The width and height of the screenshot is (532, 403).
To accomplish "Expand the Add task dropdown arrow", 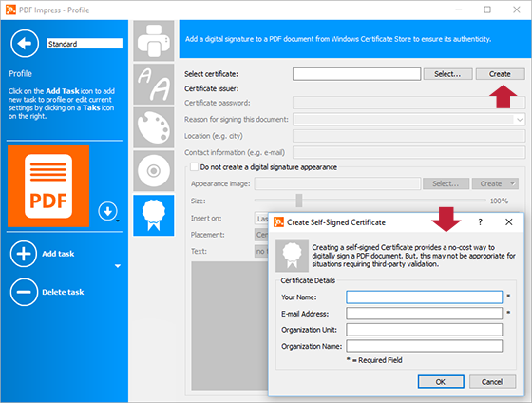I will point(118,266).
